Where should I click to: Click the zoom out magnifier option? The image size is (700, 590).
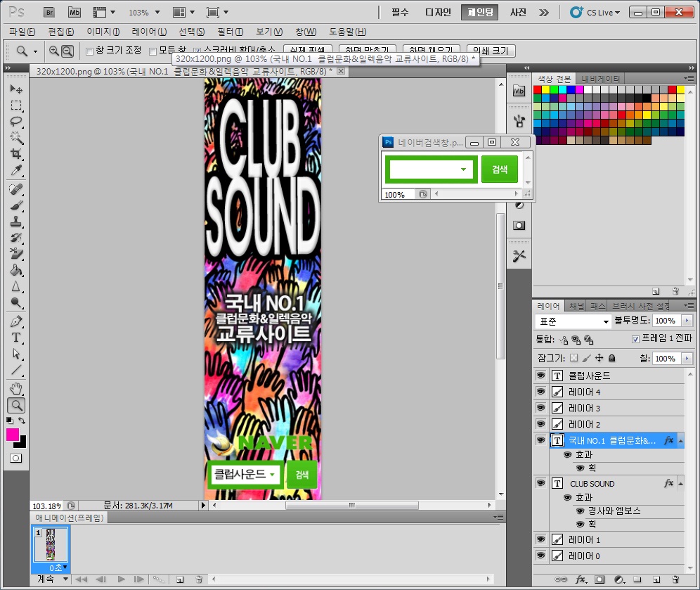click(x=67, y=51)
